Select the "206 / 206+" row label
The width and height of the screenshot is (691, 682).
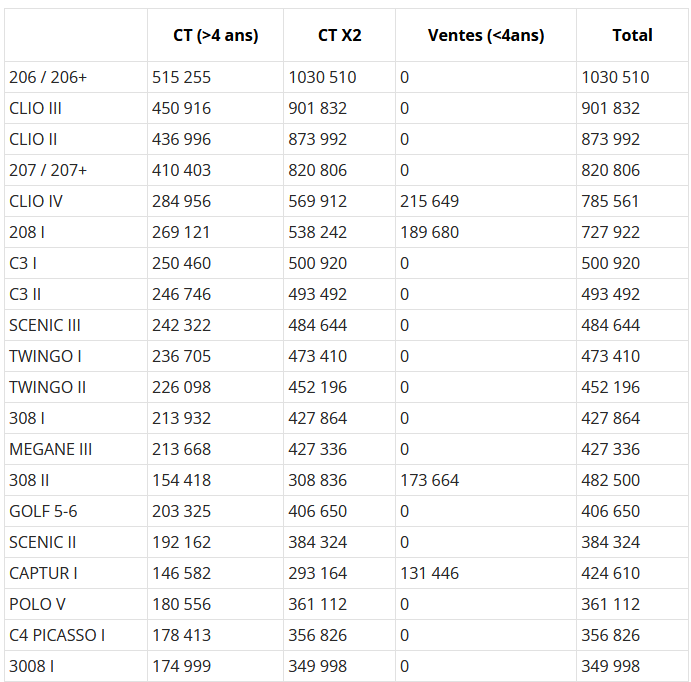[x=48, y=77]
